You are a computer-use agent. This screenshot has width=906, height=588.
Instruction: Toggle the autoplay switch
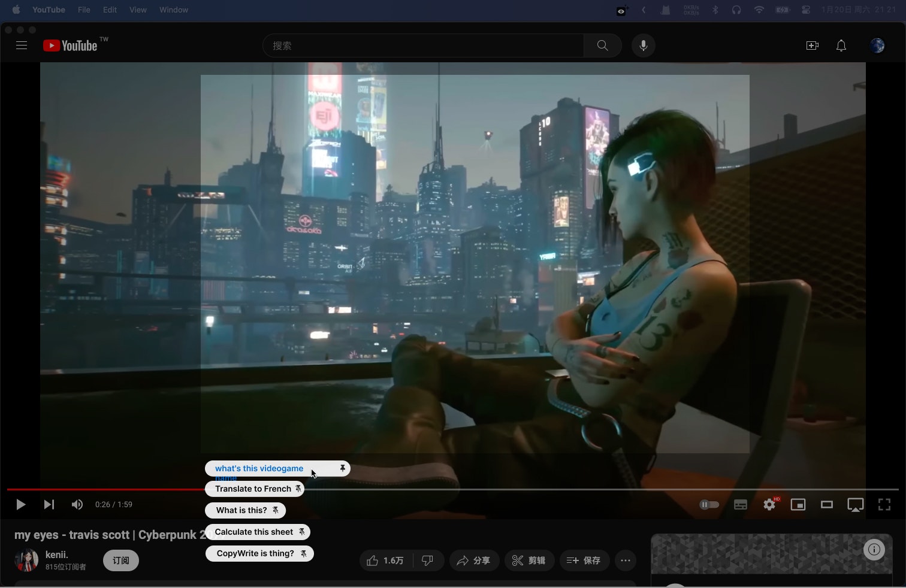[709, 504]
